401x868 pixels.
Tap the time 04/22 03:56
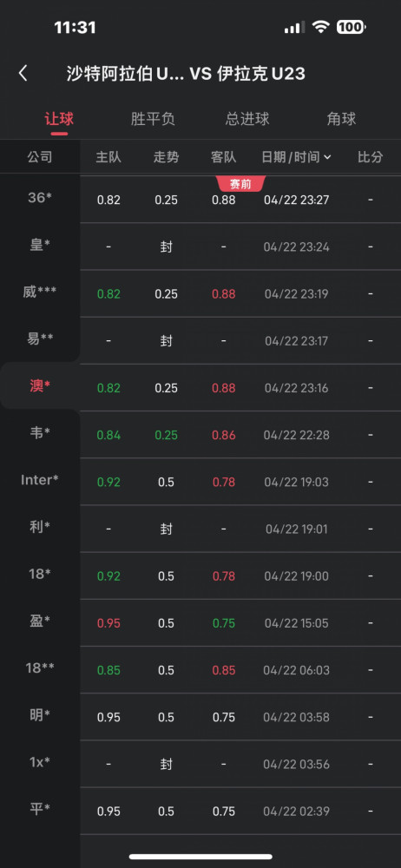(x=296, y=765)
